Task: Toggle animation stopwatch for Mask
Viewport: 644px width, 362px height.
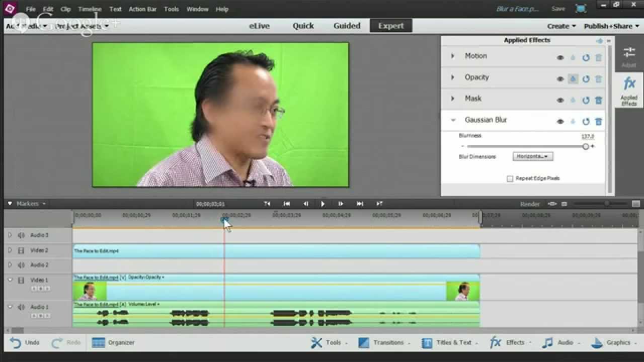Action: [x=573, y=100]
